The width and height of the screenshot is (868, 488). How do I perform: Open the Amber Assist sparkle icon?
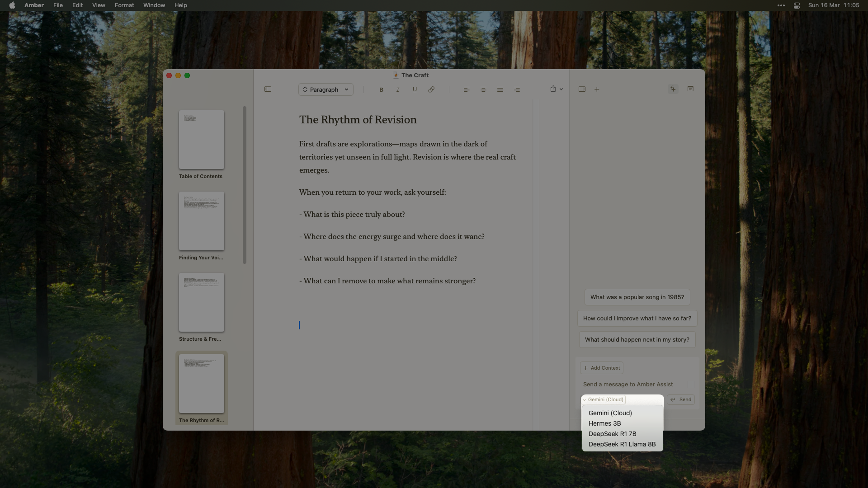pos(673,89)
